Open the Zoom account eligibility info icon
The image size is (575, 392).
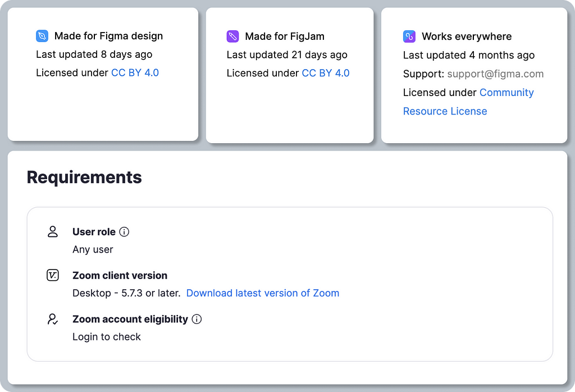197,319
